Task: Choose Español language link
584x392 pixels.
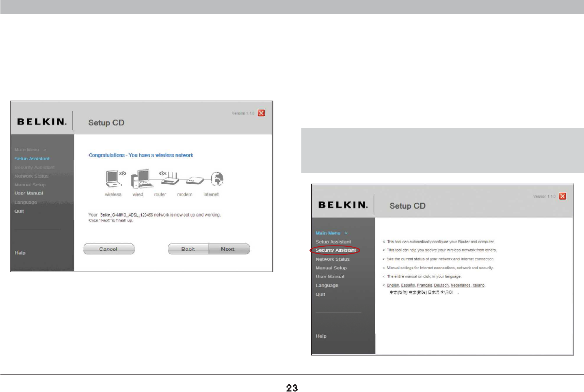Action: [x=408, y=285]
